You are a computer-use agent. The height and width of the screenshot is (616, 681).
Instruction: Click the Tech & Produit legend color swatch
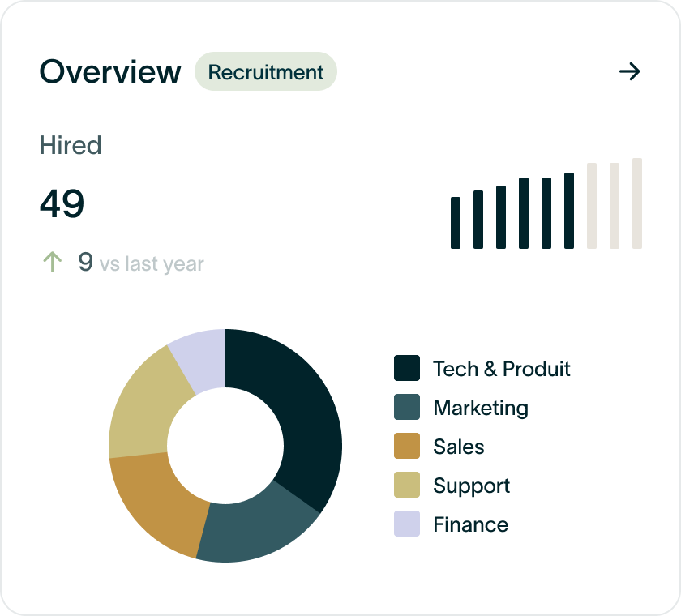tap(407, 368)
